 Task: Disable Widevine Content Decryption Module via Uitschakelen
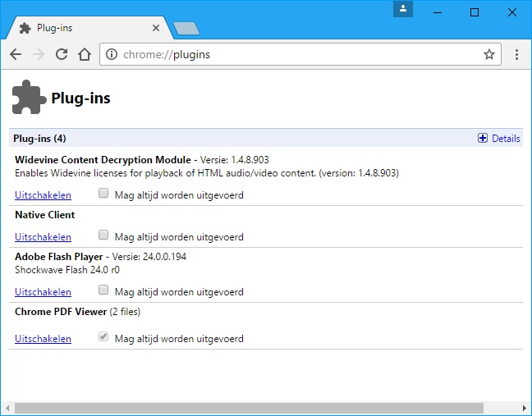[43, 195]
